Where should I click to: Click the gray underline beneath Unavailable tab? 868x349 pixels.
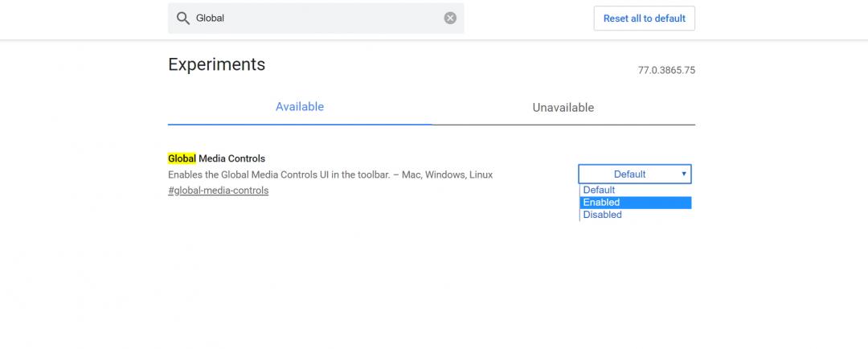click(563, 125)
